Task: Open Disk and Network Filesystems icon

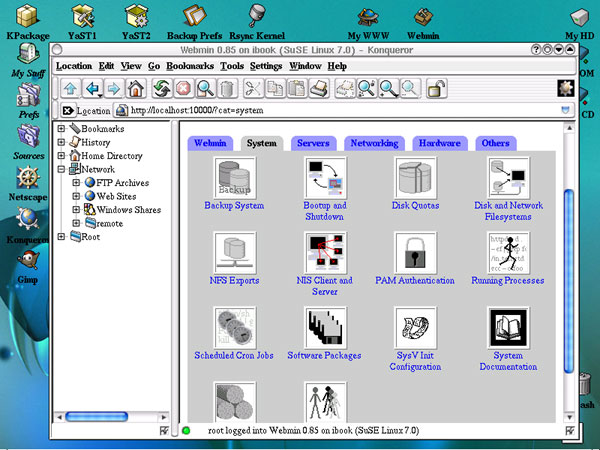Action: tap(508, 178)
